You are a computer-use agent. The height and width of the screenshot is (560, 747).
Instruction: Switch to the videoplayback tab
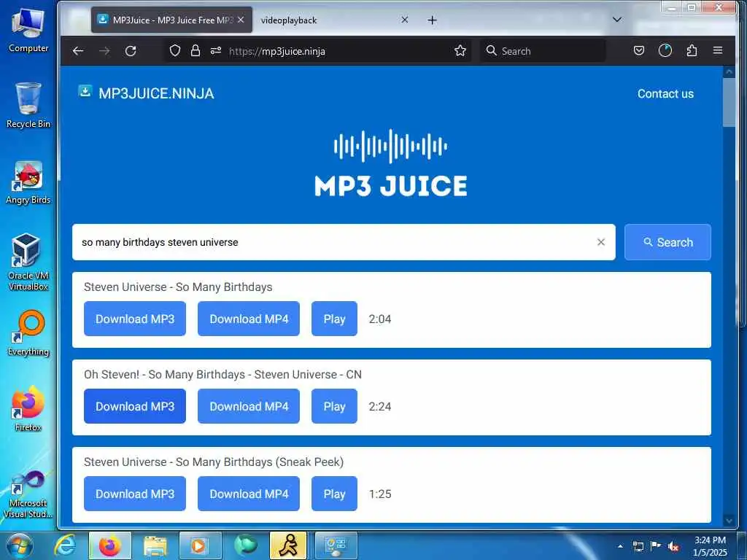(333, 20)
